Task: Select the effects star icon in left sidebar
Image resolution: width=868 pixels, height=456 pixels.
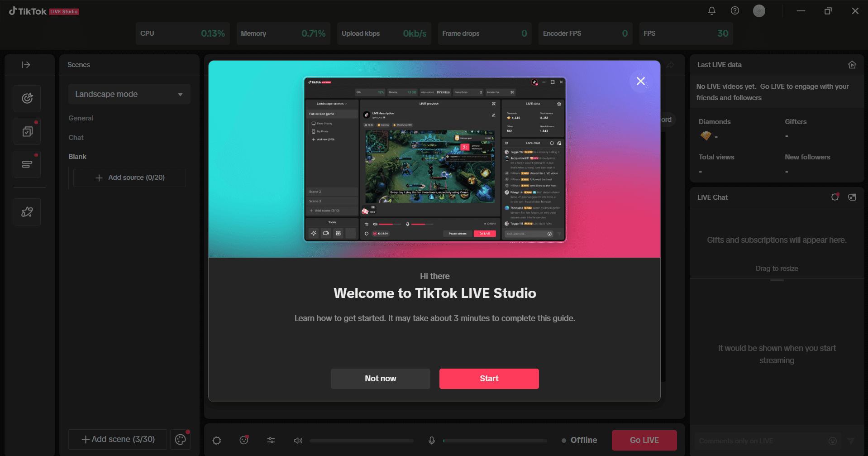Action: (27, 211)
